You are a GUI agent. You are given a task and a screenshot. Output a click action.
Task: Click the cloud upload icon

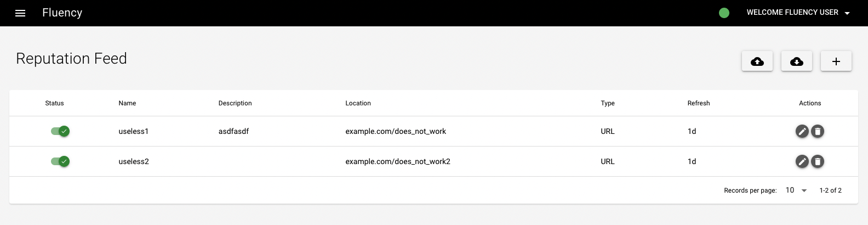pyautogui.click(x=757, y=61)
